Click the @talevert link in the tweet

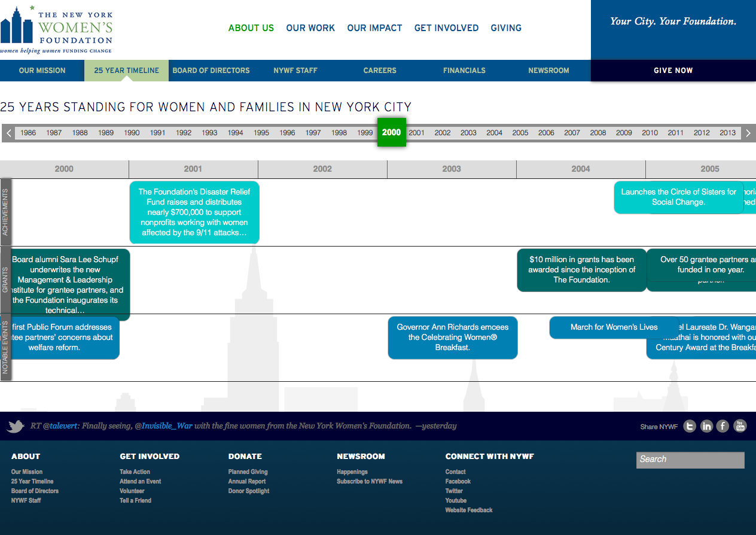[x=61, y=426]
